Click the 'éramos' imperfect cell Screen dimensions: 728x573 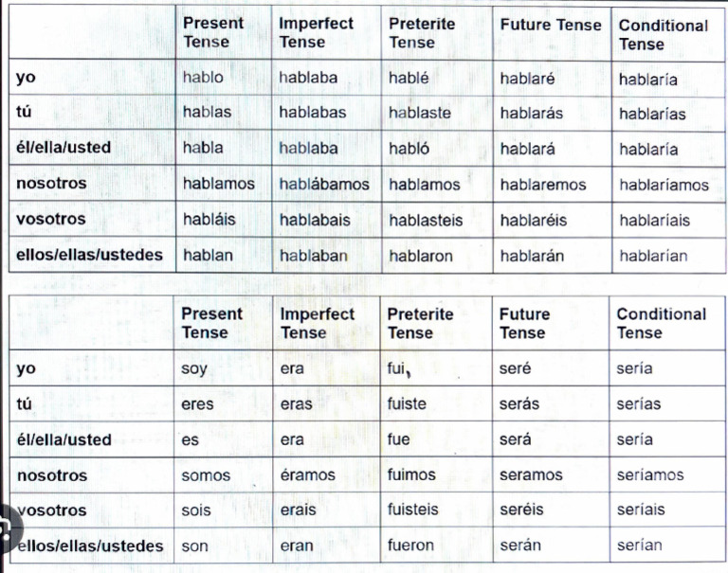(x=307, y=475)
